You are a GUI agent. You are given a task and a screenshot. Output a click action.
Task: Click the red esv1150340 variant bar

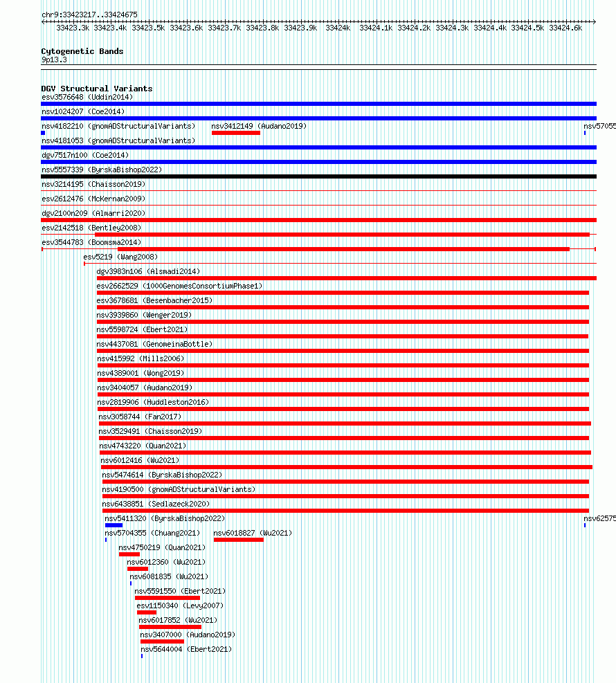tap(147, 612)
